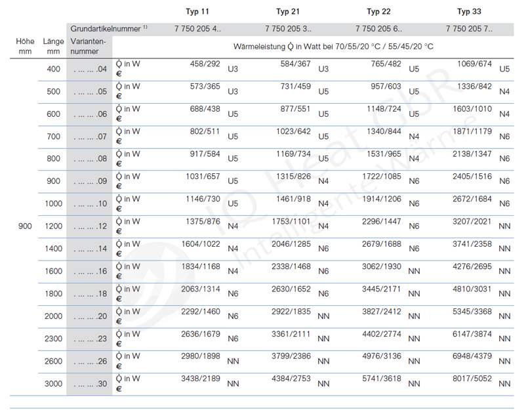Click the variant number ending .30
Viewport: 528px width, 420px height.
90,383
